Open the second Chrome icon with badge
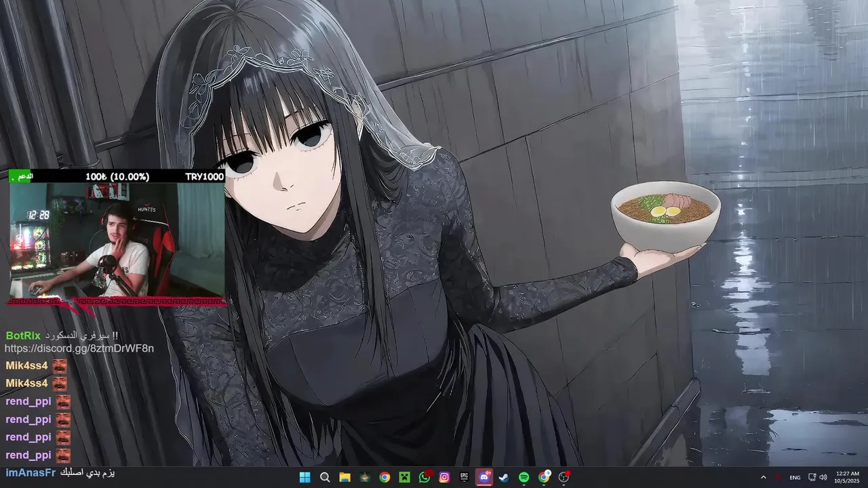This screenshot has width=868, height=488. [544, 477]
